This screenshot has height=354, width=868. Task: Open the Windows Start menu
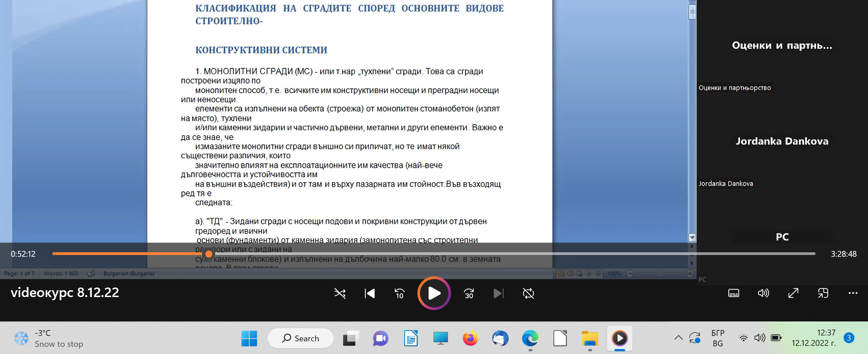click(249, 338)
